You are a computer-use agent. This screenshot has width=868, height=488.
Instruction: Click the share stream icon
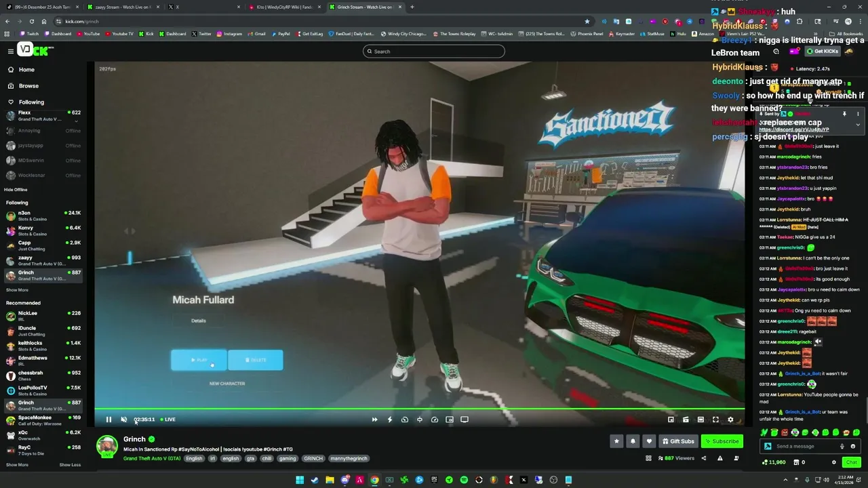(x=703, y=458)
